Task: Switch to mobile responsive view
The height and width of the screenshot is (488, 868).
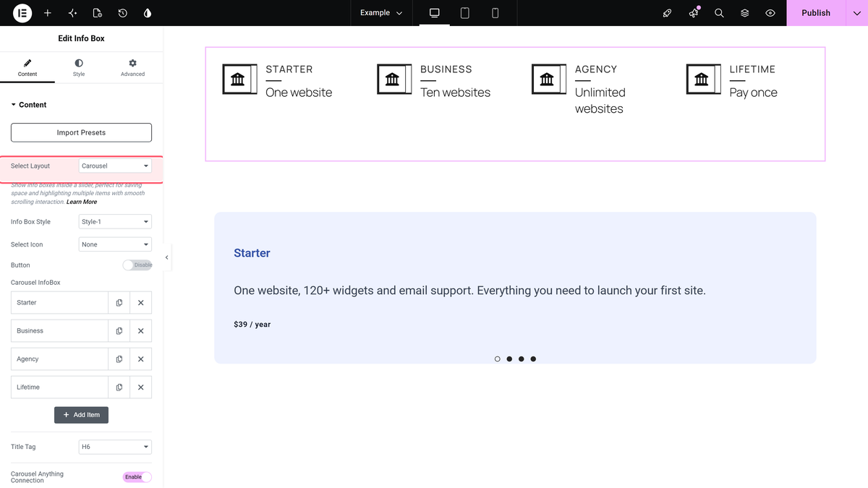Action: (495, 13)
